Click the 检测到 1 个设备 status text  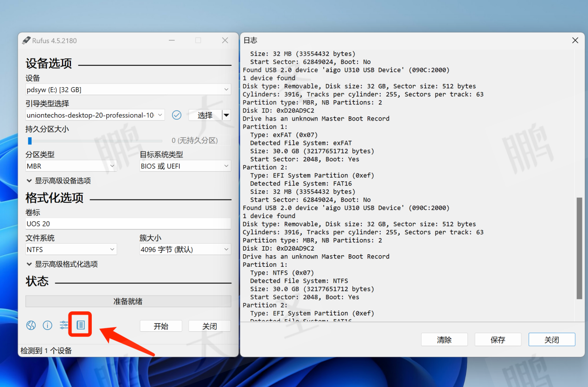click(x=46, y=351)
